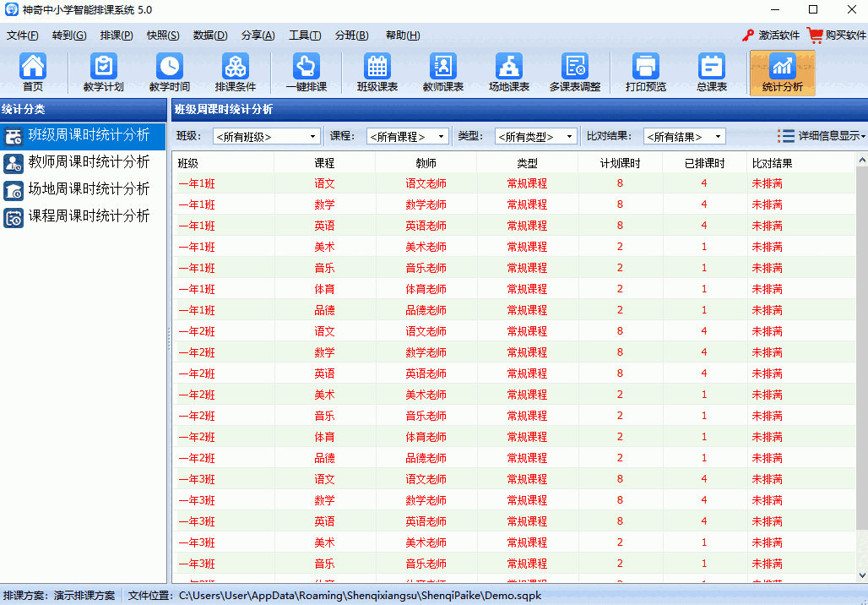Expand 详细信息显示 display options
The width and height of the screenshot is (868, 605).
822,136
